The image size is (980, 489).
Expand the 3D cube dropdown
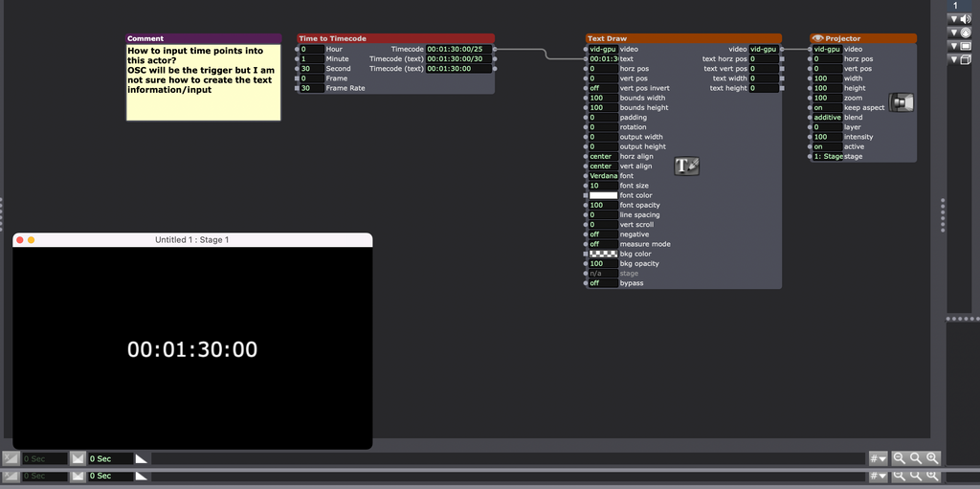pyautogui.click(x=960, y=59)
